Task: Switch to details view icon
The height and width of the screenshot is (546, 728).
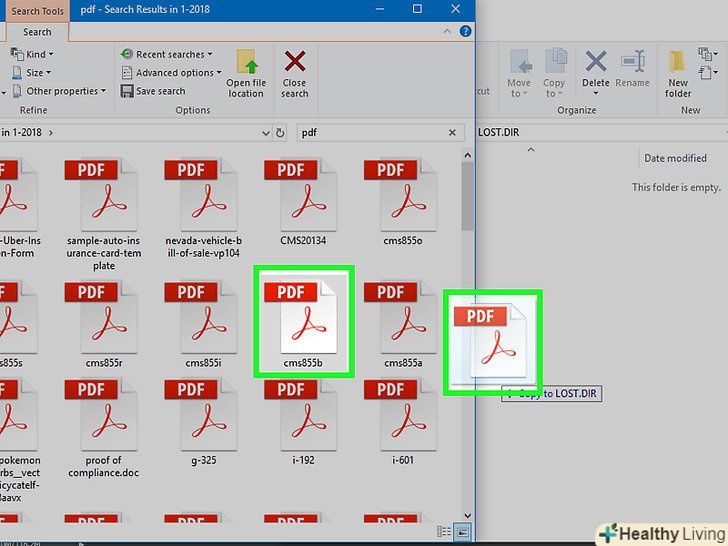Action: pos(444,532)
